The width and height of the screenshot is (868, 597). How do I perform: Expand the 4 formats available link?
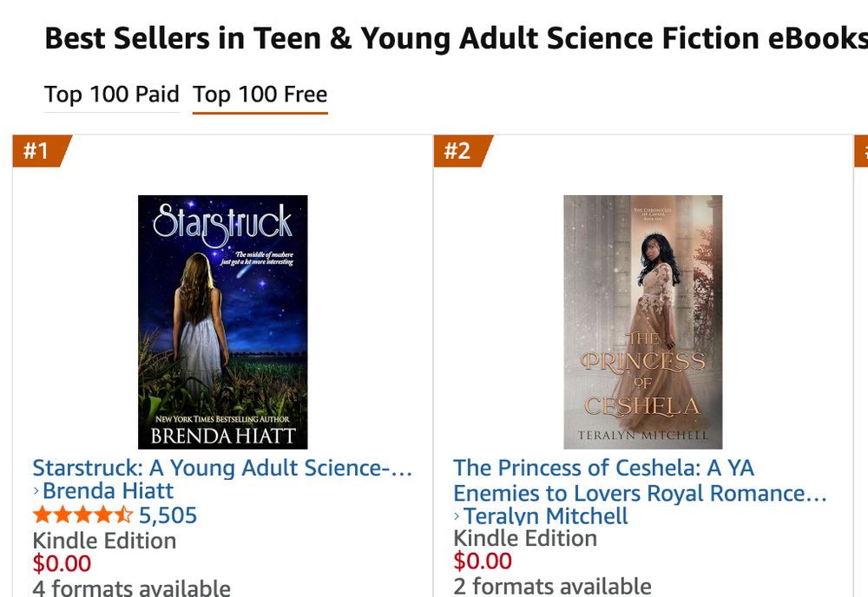click(131, 587)
